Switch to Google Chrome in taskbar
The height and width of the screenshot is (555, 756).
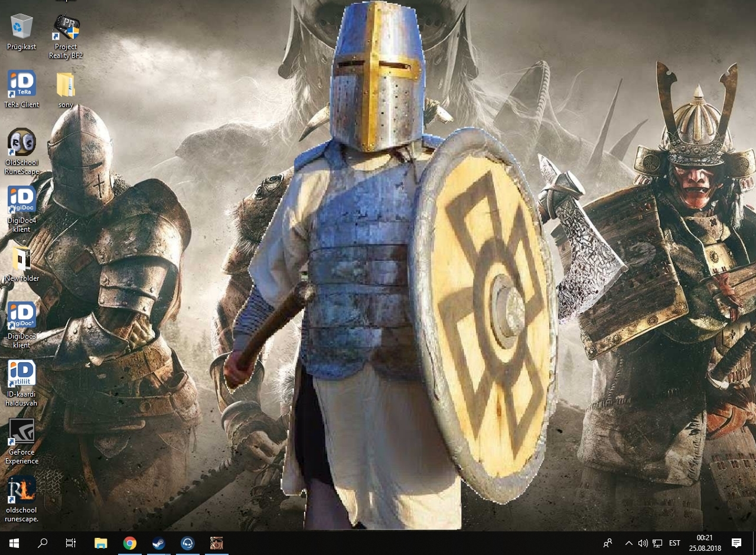130,543
